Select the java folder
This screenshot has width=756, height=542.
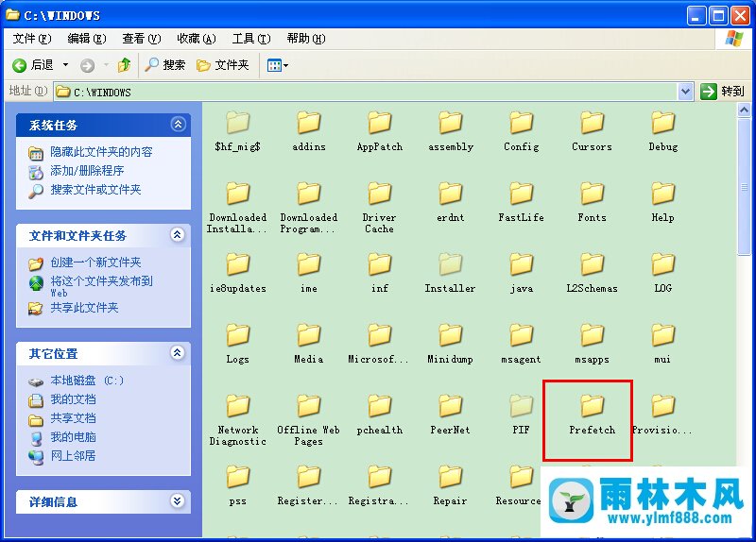coord(522,273)
